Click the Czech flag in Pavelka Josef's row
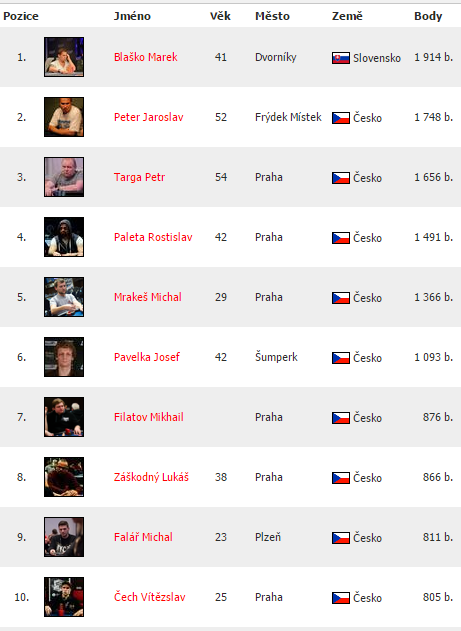The height and width of the screenshot is (631, 461). (341, 358)
